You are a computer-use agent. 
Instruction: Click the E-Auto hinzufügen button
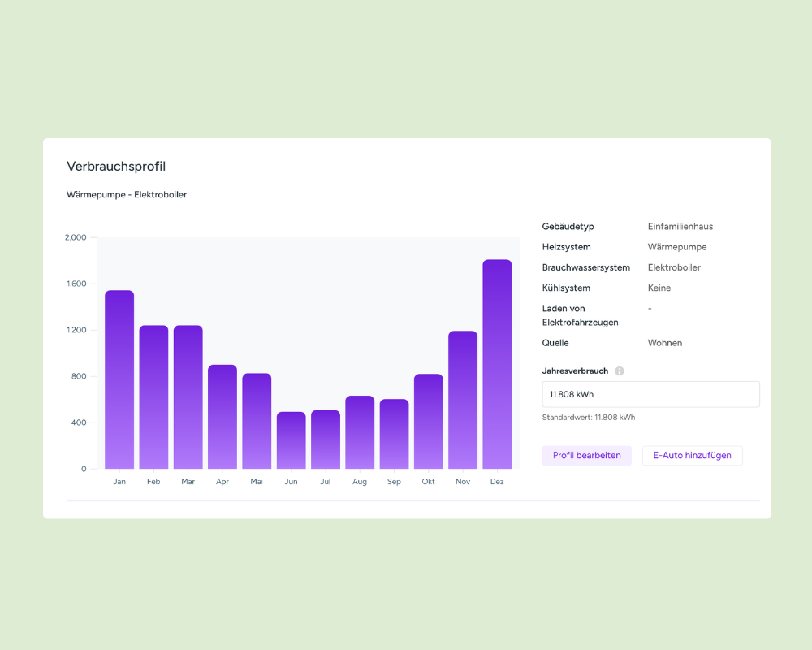pos(693,456)
